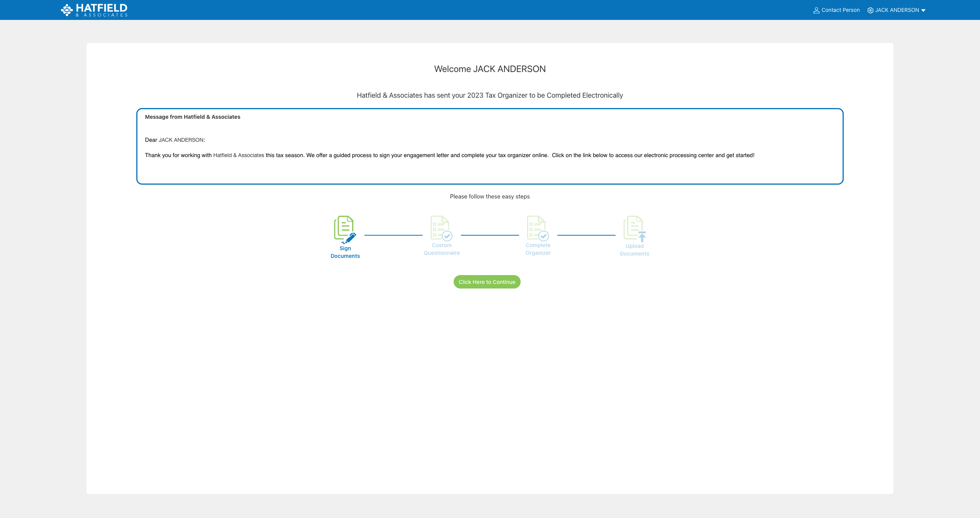Select the Complete Organizer step label
This screenshot has height=518, width=980.
[x=538, y=249]
